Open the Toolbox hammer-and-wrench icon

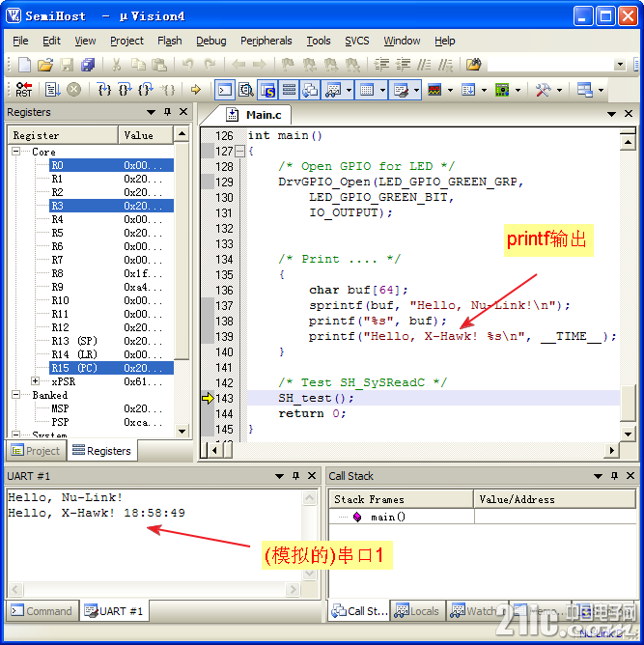tap(543, 89)
